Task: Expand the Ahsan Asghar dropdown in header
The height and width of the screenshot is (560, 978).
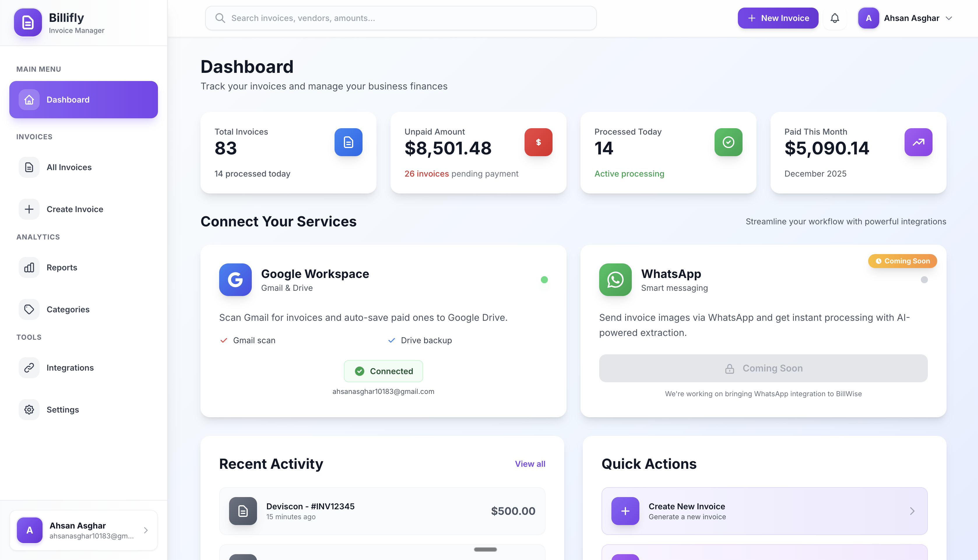Action: (x=949, y=18)
